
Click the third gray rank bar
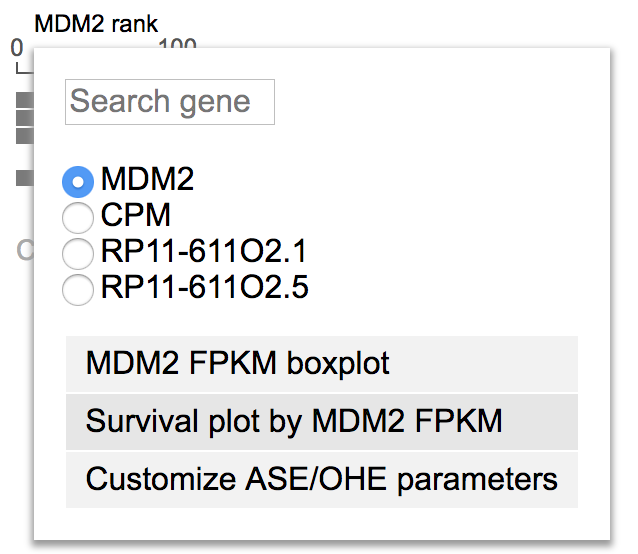[x=25, y=136]
